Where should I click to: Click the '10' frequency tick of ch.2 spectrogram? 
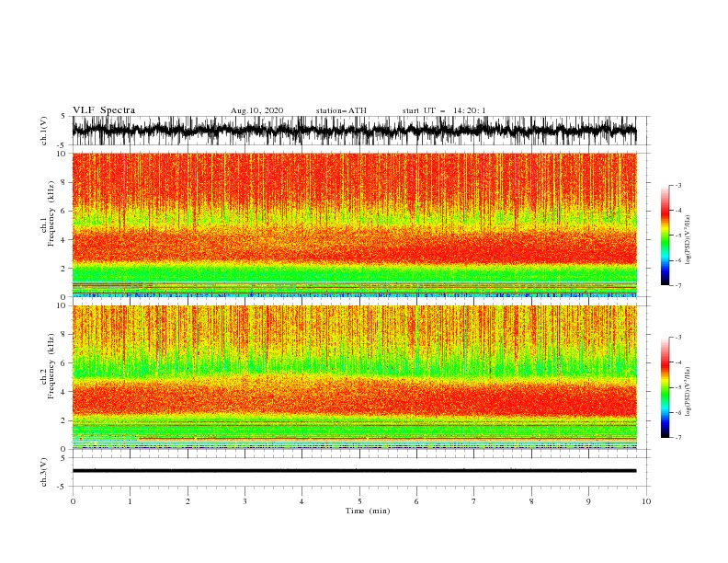[x=62, y=305]
